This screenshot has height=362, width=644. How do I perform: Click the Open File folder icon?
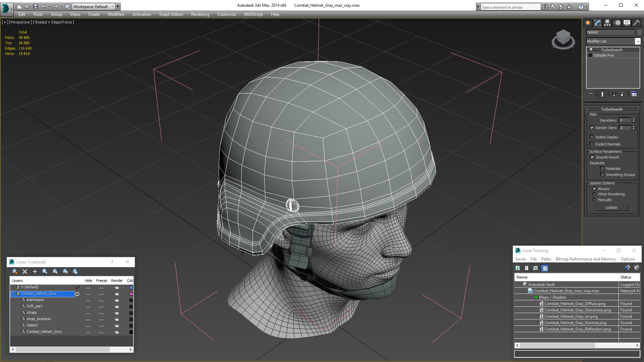(27, 6)
